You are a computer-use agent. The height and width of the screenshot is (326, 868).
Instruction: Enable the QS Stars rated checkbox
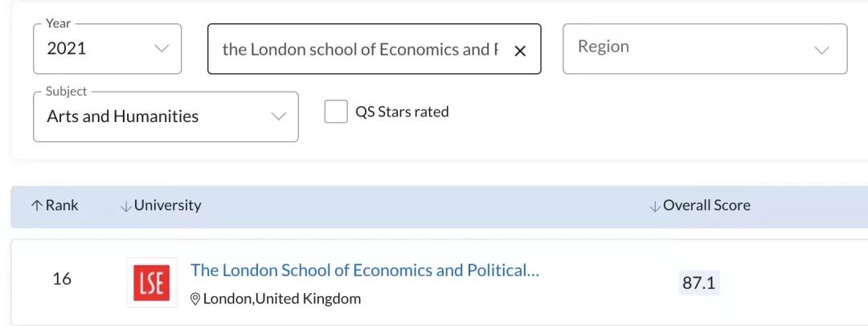(336, 112)
